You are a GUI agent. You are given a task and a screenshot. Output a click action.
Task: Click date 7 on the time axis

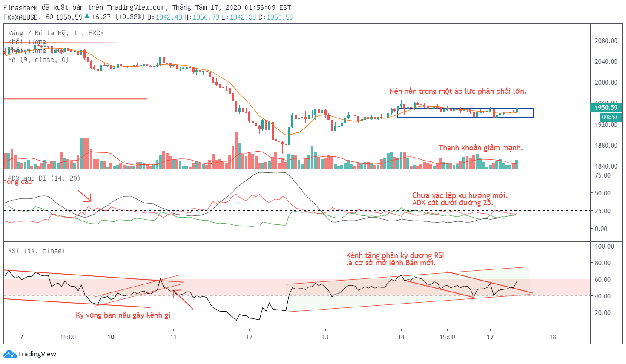22,337
